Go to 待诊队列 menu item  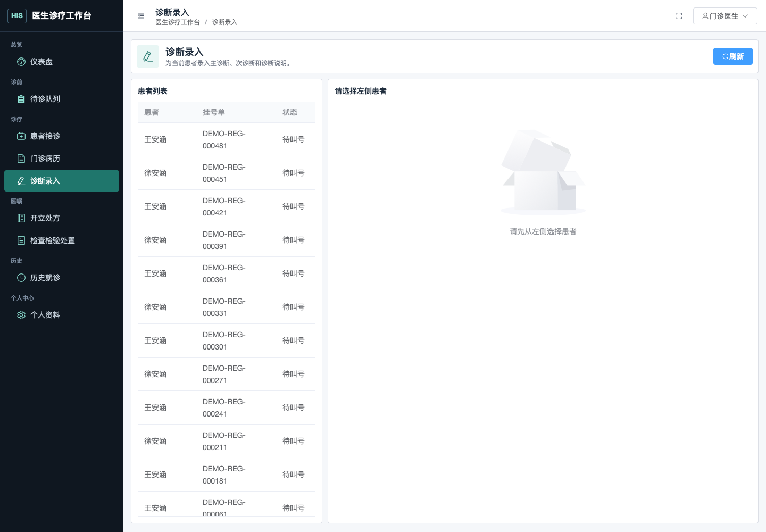pyautogui.click(x=62, y=99)
